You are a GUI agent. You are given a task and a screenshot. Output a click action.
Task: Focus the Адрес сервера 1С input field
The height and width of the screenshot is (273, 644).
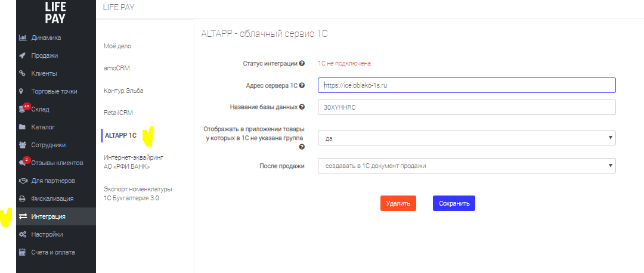[466, 85]
